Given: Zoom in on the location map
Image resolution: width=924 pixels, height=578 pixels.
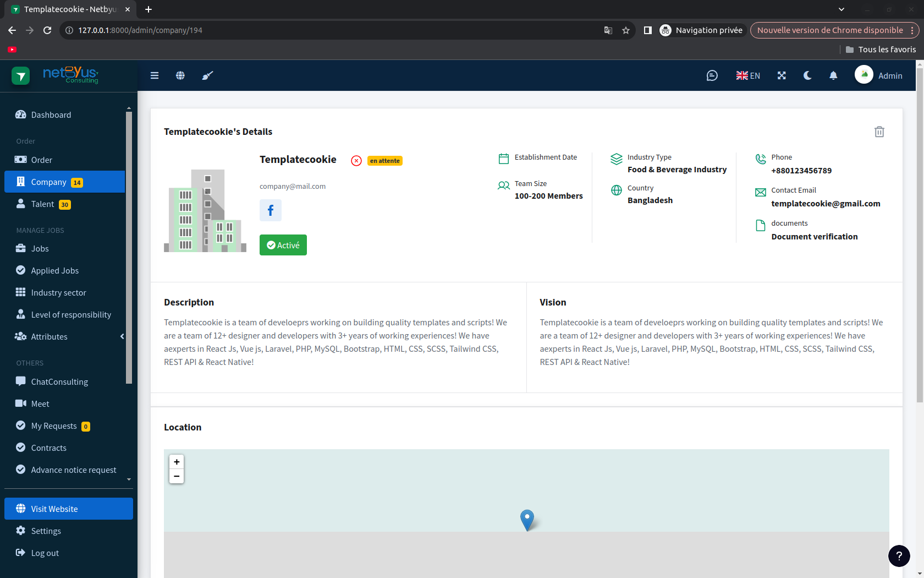Looking at the screenshot, I should 177,462.
